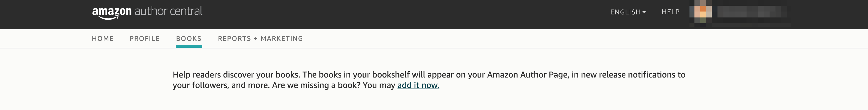Expand the ENGLISH language dropdown
This screenshot has width=868, height=110.
coord(628,12)
